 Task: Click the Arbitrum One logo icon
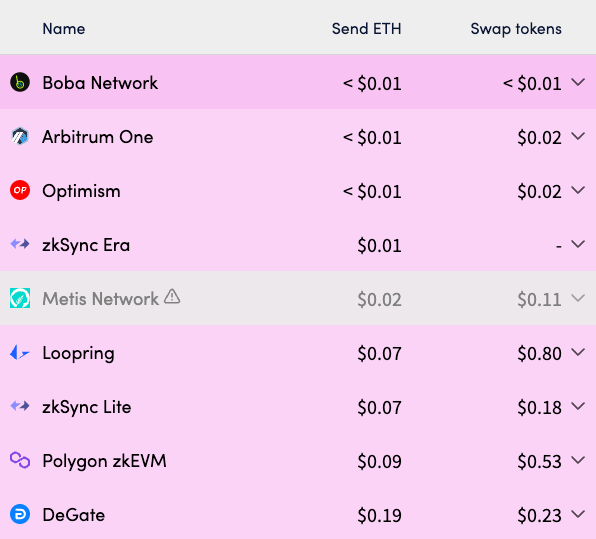point(20,136)
